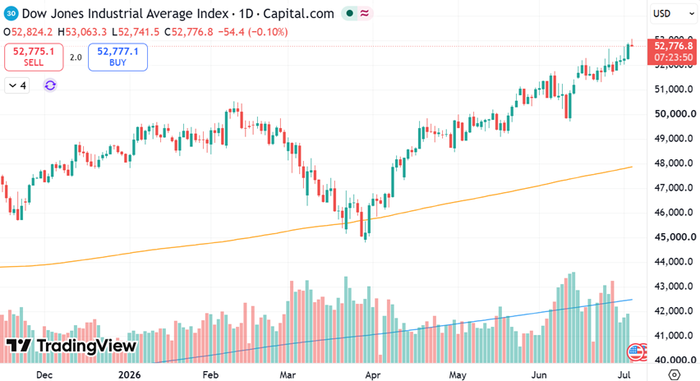700x381 pixels.
Task: Click the 1D interval label
Action: pos(246,13)
